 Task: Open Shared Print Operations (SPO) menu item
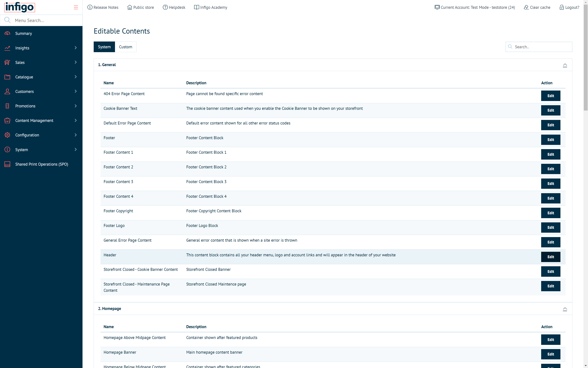tap(41, 164)
